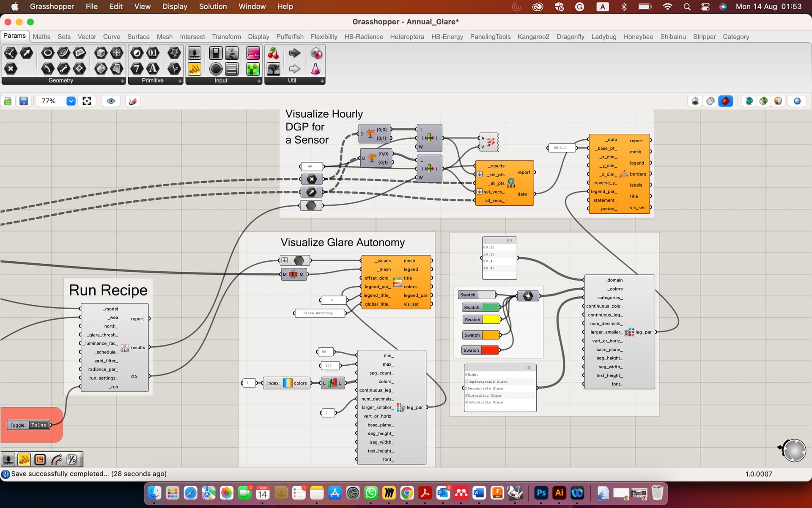Toggle wireframe preview mode icon
This screenshot has width=812, height=508.
coord(710,101)
